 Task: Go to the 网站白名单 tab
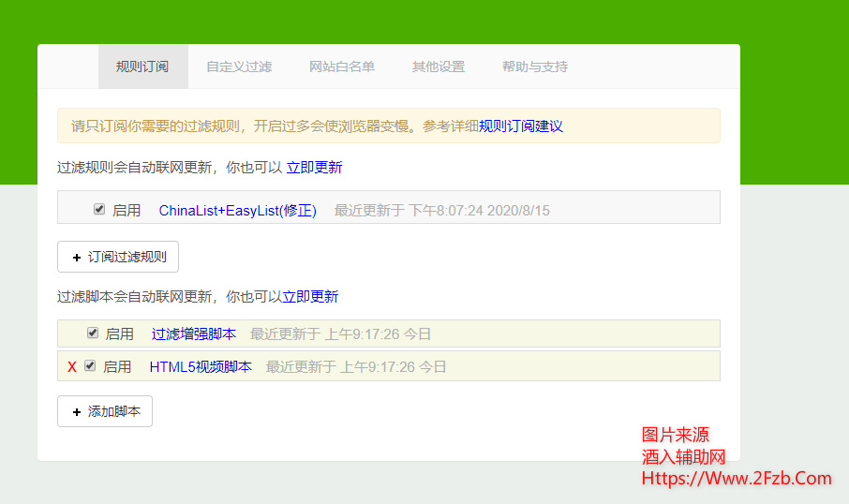pos(342,67)
